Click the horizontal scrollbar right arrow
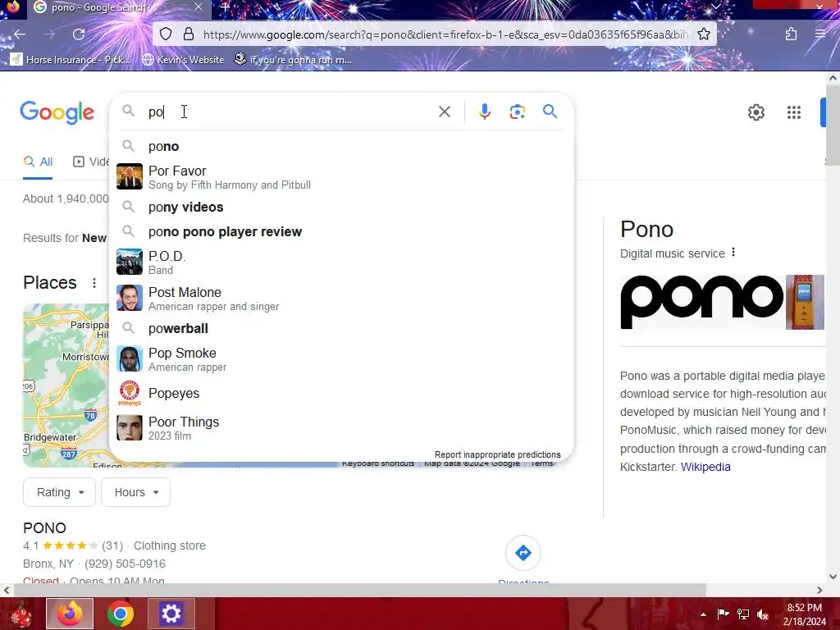 pyautogui.click(x=819, y=590)
